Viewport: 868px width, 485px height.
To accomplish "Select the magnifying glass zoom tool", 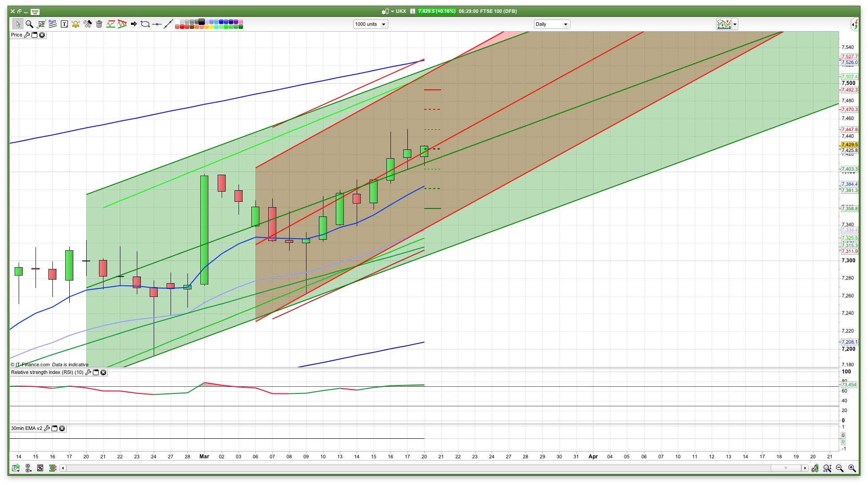I will point(29,24).
